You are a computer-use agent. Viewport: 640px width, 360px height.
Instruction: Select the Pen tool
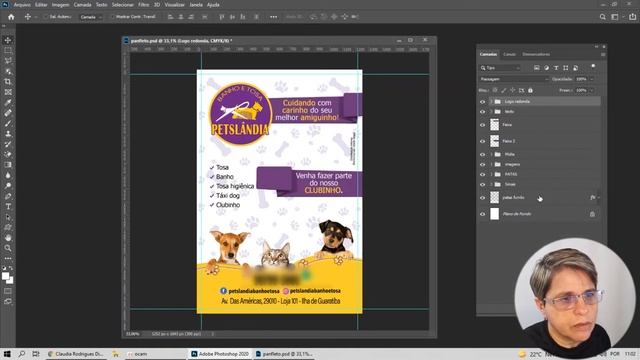[8, 196]
